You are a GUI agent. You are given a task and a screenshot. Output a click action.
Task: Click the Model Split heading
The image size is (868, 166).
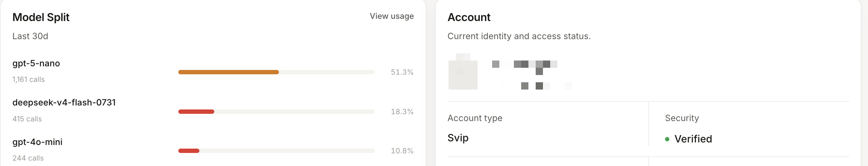click(x=41, y=17)
